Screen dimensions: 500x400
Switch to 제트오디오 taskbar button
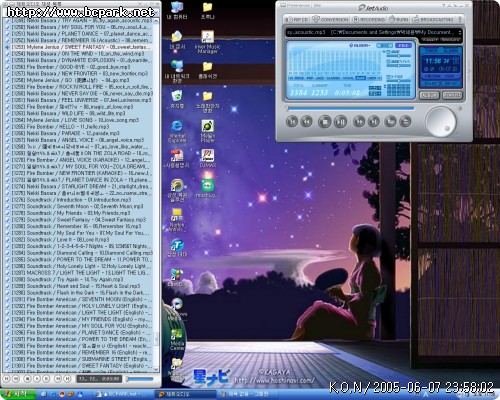(x=185, y=394)
